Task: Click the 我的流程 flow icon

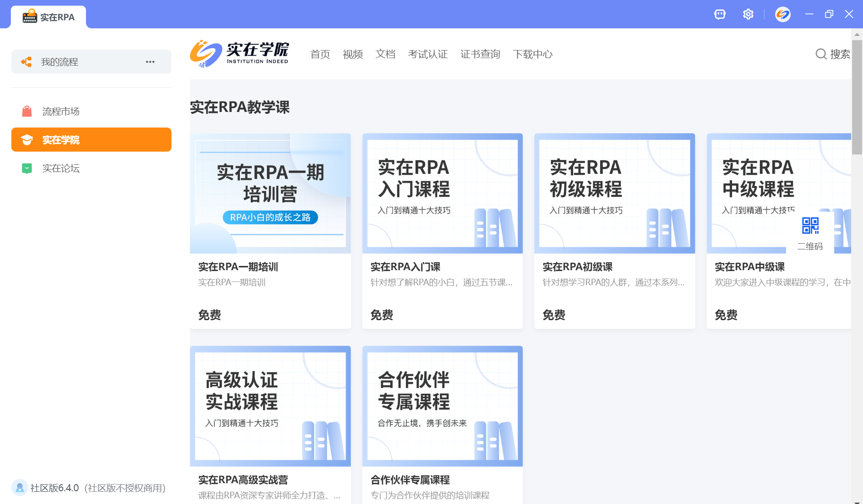Action: [26, 62]
